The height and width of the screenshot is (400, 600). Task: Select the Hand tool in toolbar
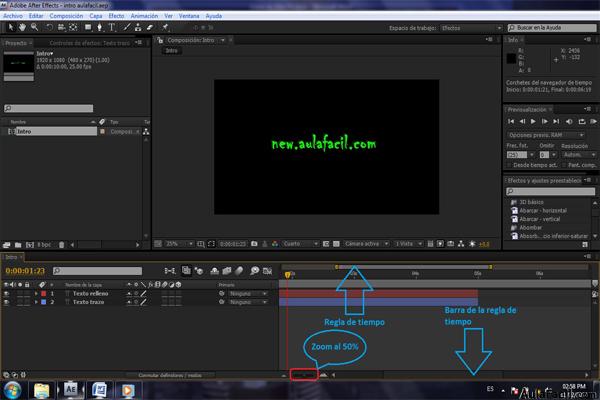(22, 27)
